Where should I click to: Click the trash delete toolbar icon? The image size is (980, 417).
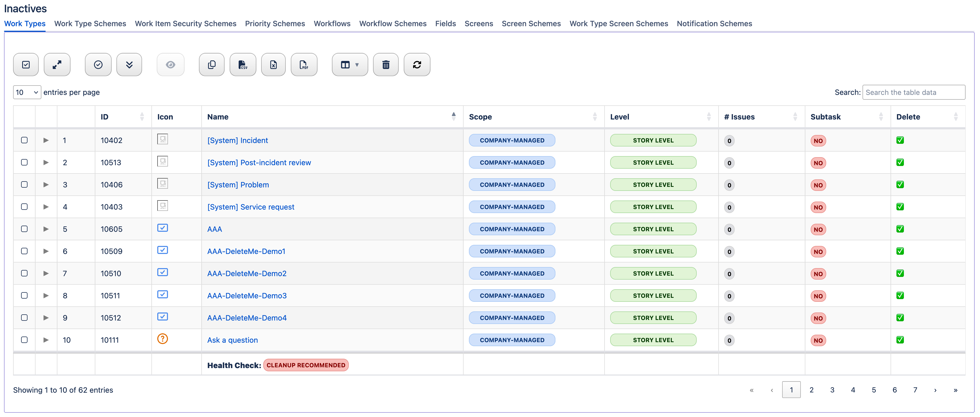coord(385,65)
